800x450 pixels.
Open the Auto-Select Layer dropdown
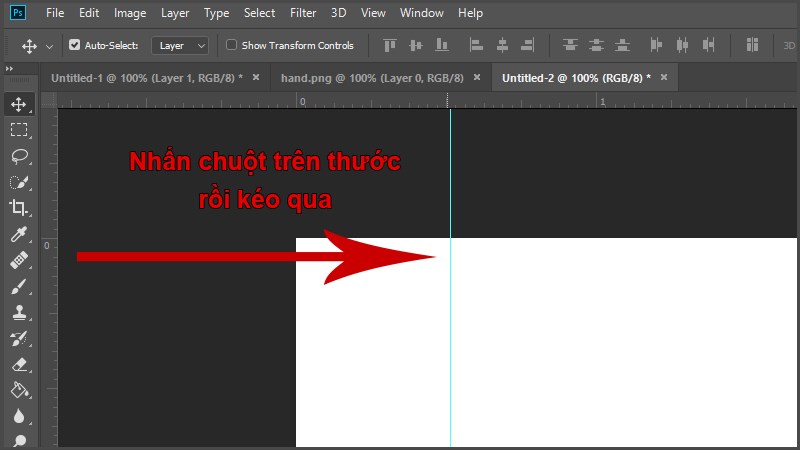click(180, 45)
